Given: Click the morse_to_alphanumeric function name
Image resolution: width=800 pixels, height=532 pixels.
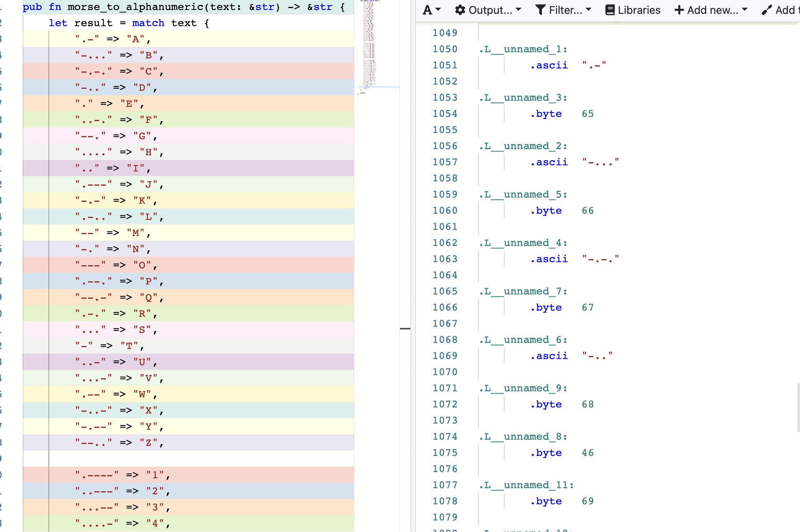Looking at the screenshot, I should tap(135, 7).
